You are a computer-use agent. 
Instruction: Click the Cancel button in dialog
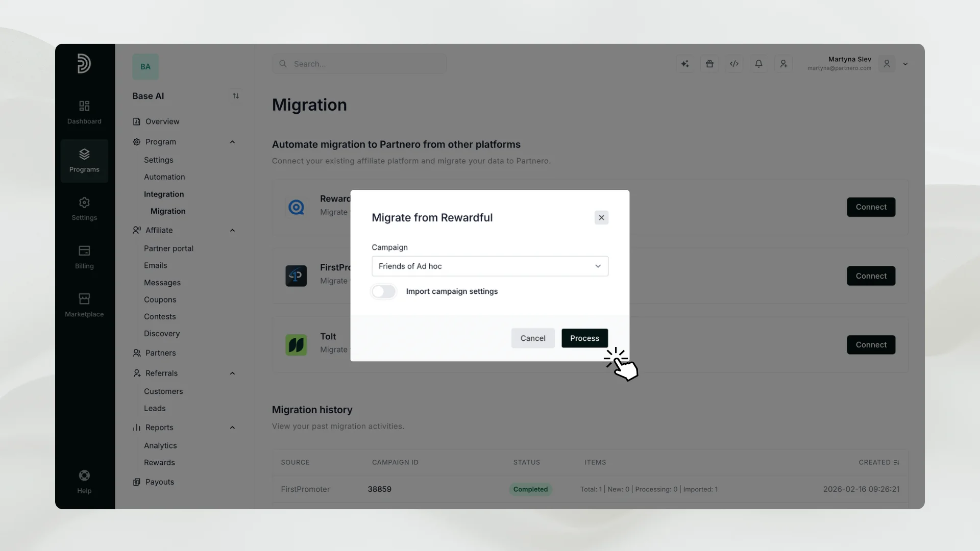click(533, 338)
